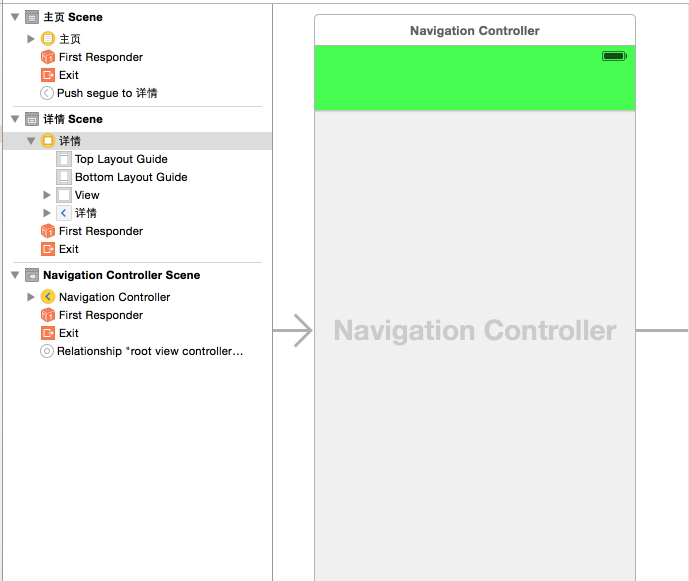Collapse the 详情 Scene disclosure triangle
This screenshot has width=689, height=581.
pyautogui.click(x=15, y=119)
